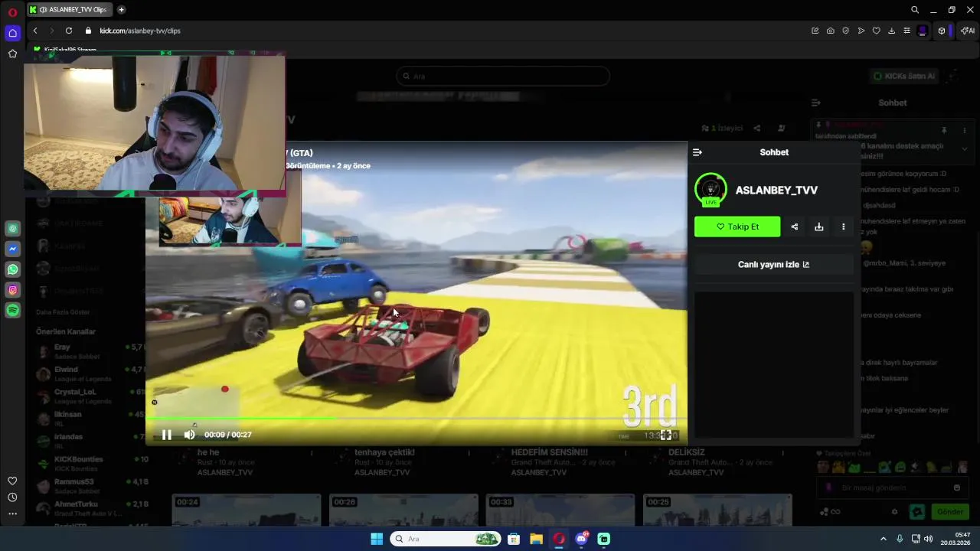Open Opera AI assistant button
The width and height of the screenshot is (980, 551).
coord(967,31)
